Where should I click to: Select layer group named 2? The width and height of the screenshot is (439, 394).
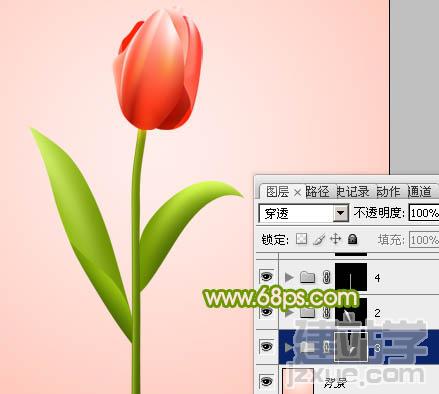pos(377,313)
